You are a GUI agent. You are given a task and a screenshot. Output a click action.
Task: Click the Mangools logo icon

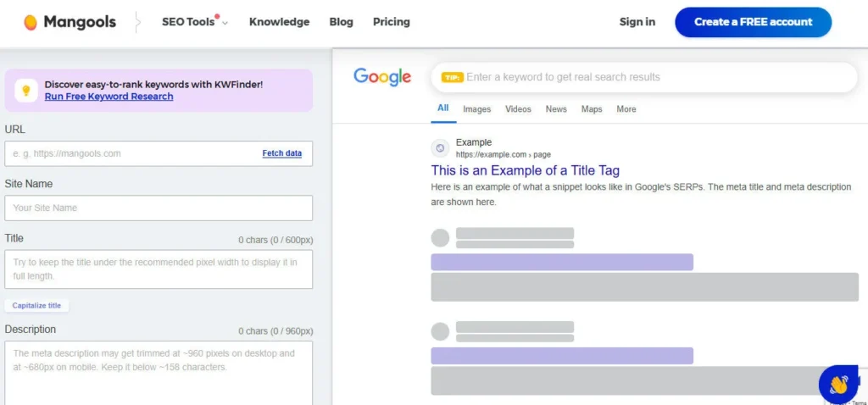(x=31, y=22)
